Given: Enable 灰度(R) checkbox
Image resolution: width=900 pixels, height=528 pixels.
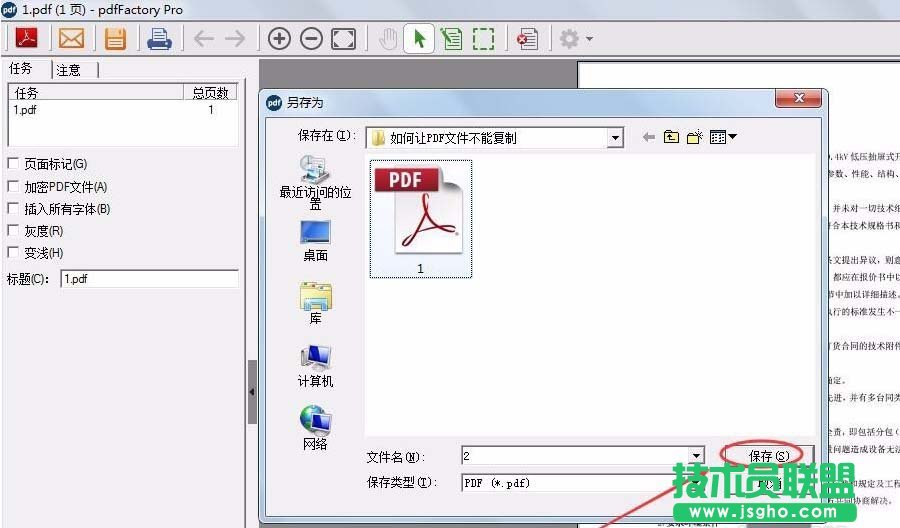Looking at the screenshot, I should (x=13, y=230).
